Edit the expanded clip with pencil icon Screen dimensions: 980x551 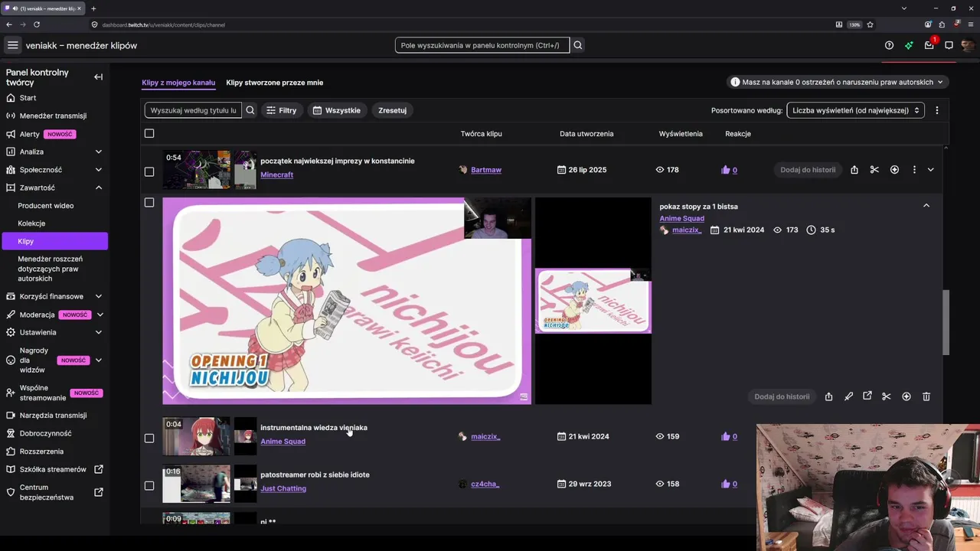848,396
